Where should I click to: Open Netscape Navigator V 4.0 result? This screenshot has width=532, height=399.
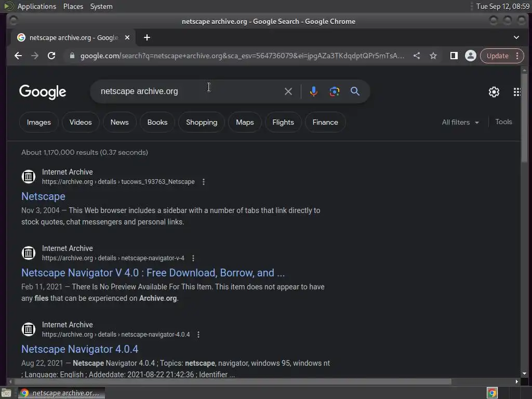click(x=153, y=273)
